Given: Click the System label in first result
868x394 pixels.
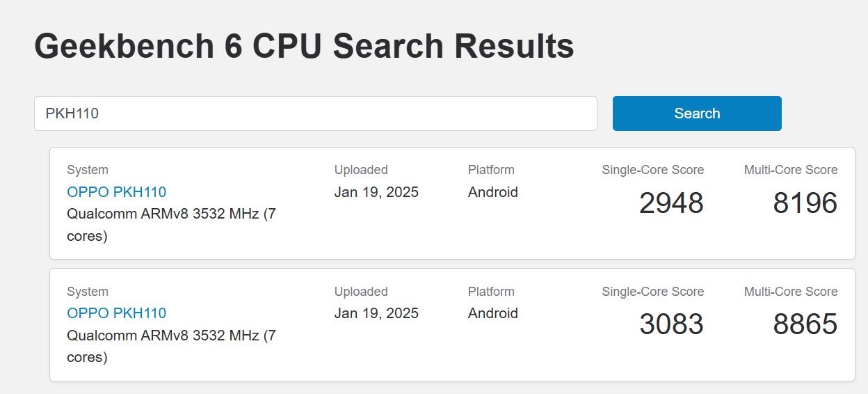Looking at the screenshot, I should [x=88, y=170].
